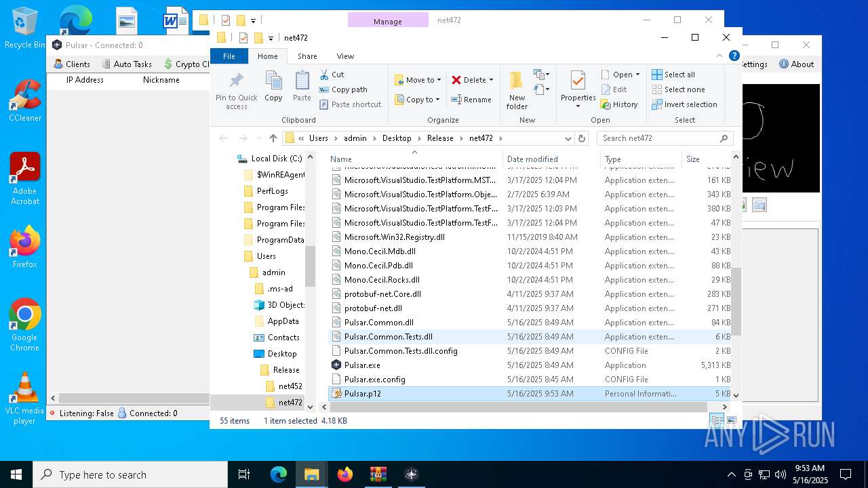Open Firefox from the taskbar

345,474
